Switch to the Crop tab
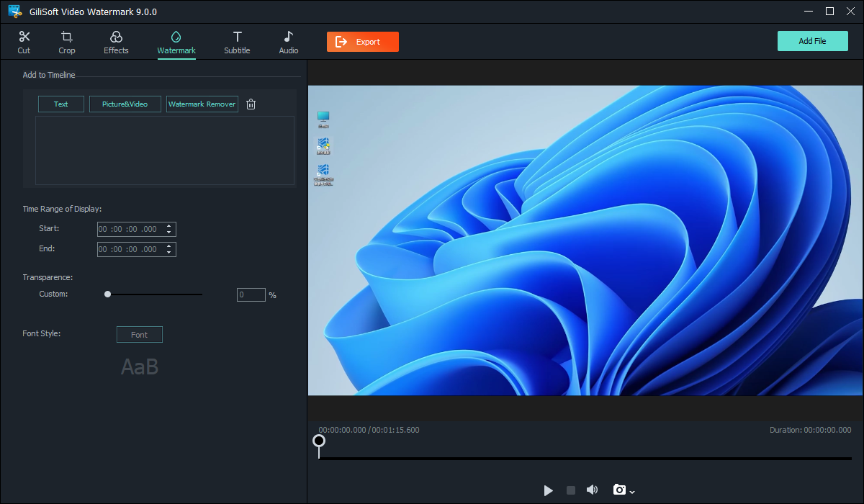Screen dimensions: 864x504 coord(67,42)
